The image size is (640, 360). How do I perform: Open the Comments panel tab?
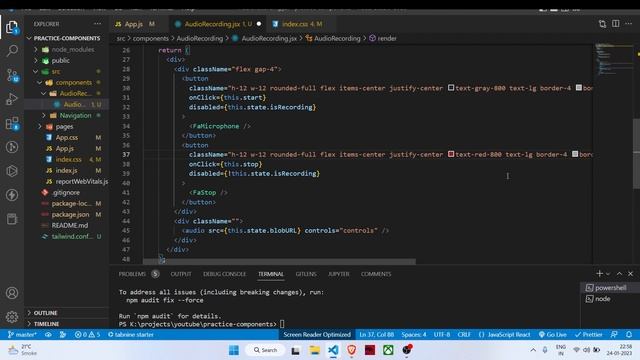tap(376, 274)
